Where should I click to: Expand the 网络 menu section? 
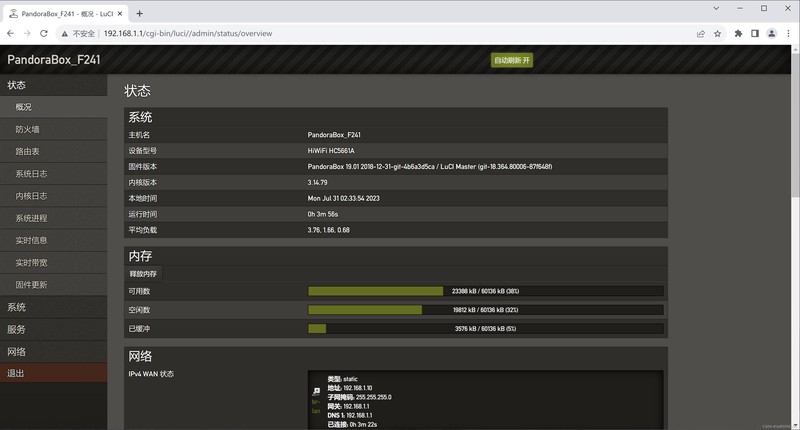(54, 351)
